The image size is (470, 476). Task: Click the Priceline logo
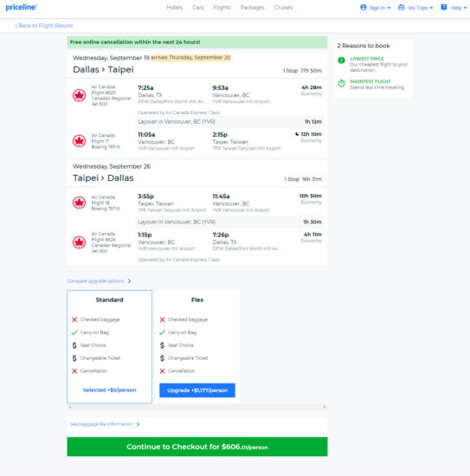21,7
